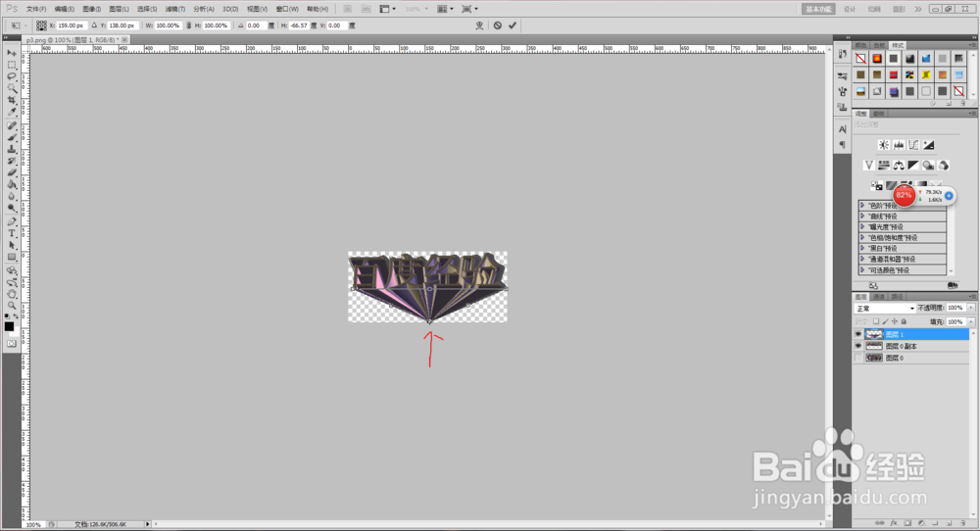Select the 图层 0 layer thumbnail
980x531 pixels.
click(x=874, y=358)
